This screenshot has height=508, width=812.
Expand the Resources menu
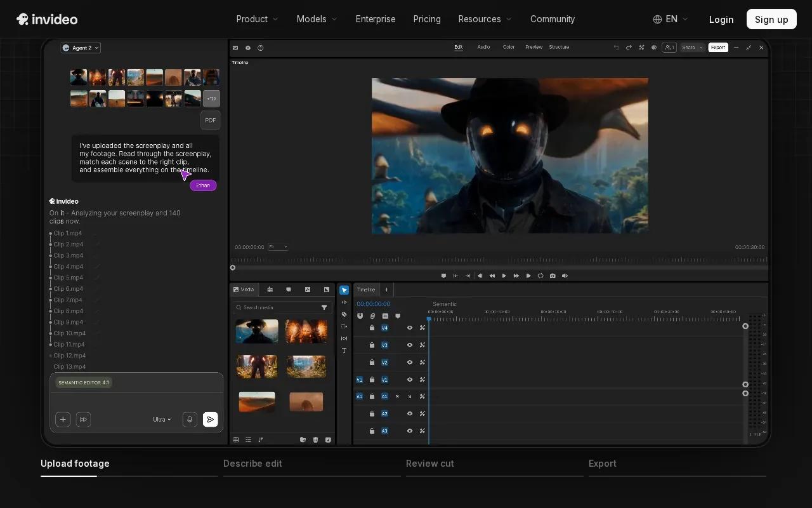pyautogui.click(x=485, y=19)
